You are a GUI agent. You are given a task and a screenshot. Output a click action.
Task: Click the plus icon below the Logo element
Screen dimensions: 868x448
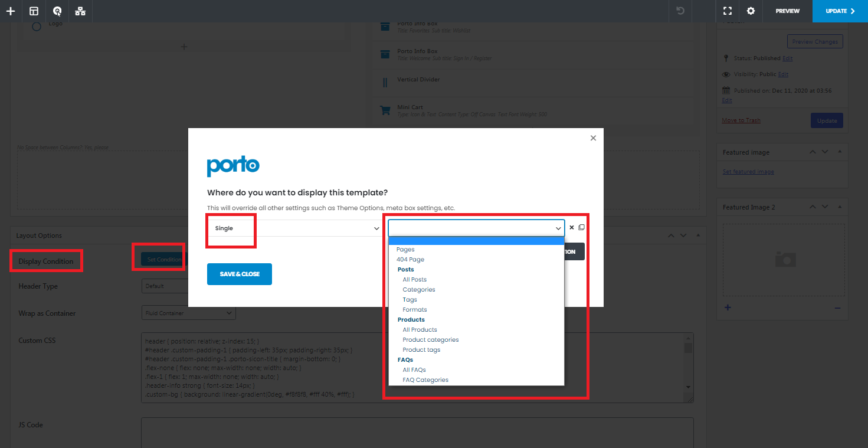click(x=184, y=46)
